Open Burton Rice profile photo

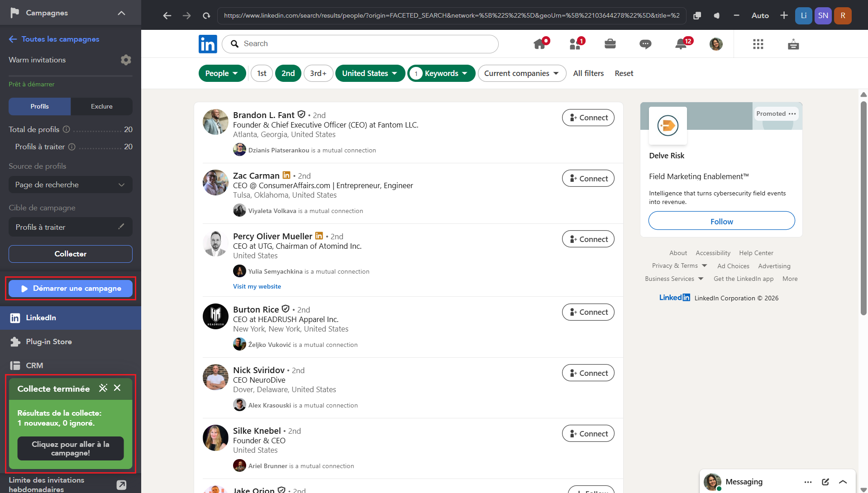pos(215,316)
